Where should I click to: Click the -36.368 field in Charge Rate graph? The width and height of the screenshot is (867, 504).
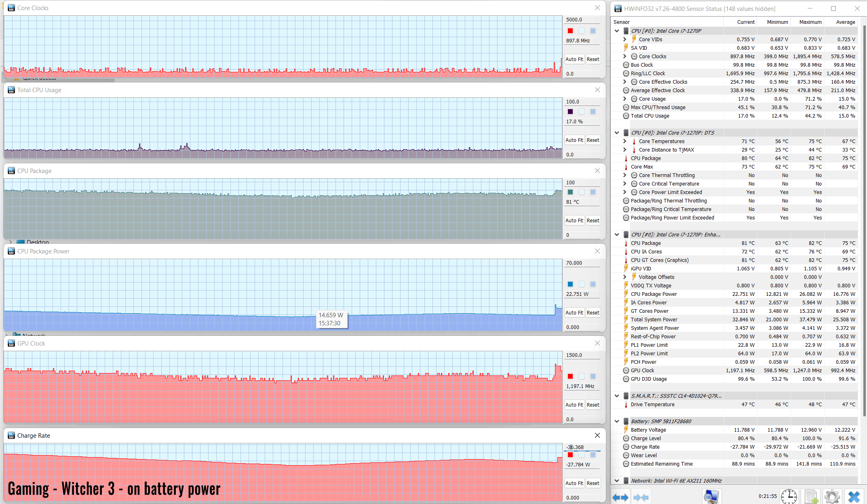coord(582,447)
